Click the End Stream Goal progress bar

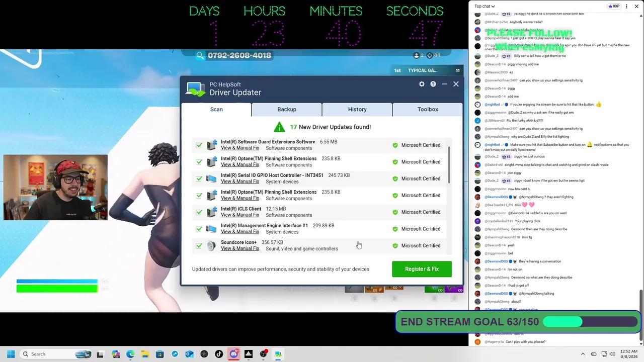(x=590, y=322)
